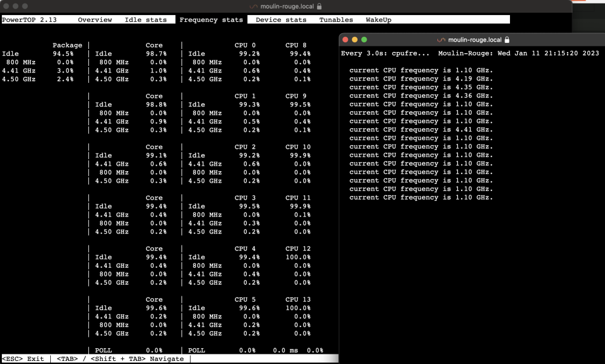Screen dimensions: 605x364
Task: Click the CPU 1 Idle value 99.3%
Action: (249, 105)
